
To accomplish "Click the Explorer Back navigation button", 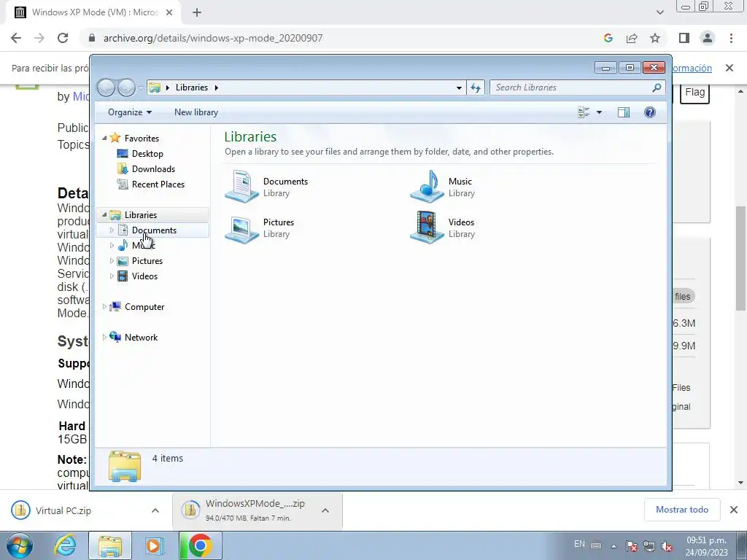I will (107, 87).
